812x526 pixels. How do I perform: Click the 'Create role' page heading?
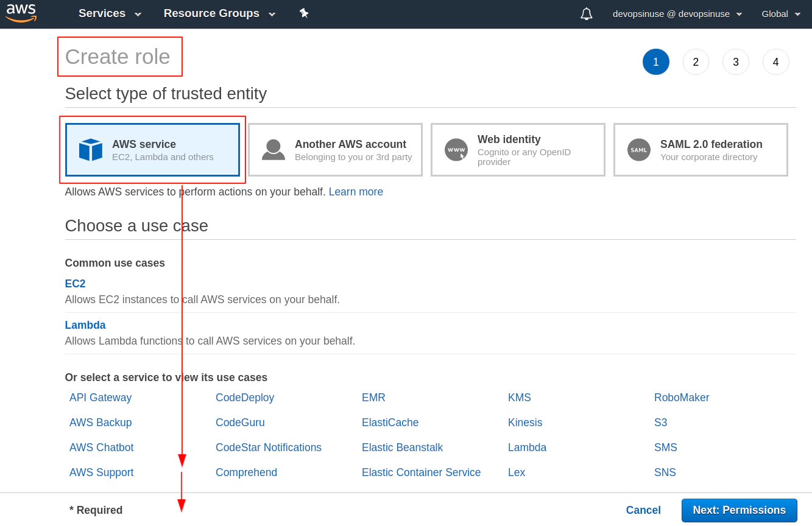point(118,57)
